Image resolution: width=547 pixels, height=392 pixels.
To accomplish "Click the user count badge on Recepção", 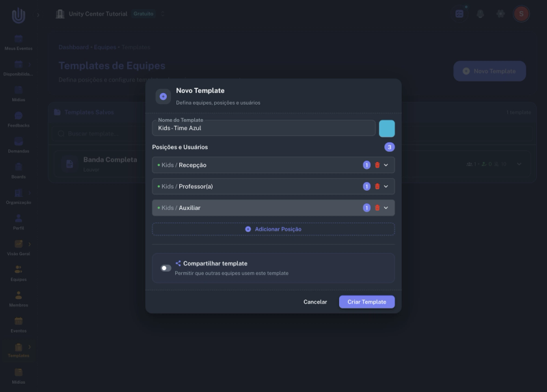I will (x=366, y=165).
